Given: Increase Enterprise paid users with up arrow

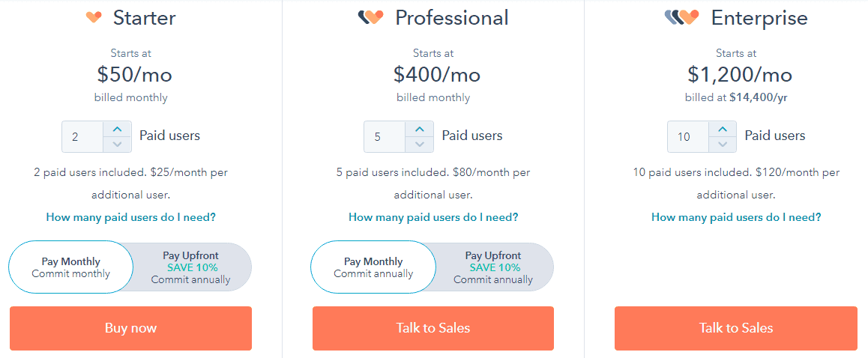Looking at the screenshot, I should 723,129.
